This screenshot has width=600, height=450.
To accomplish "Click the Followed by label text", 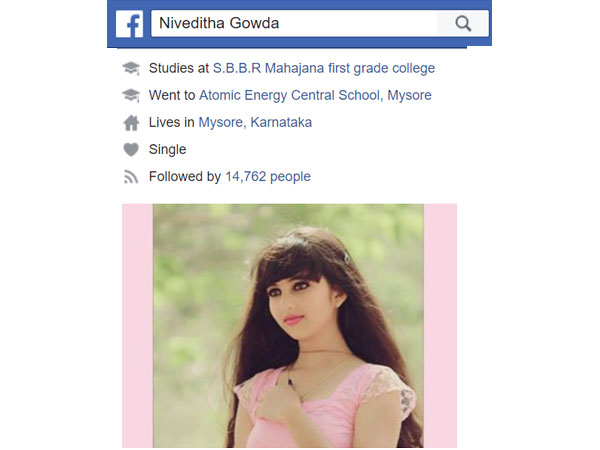I will coord(185,176).
